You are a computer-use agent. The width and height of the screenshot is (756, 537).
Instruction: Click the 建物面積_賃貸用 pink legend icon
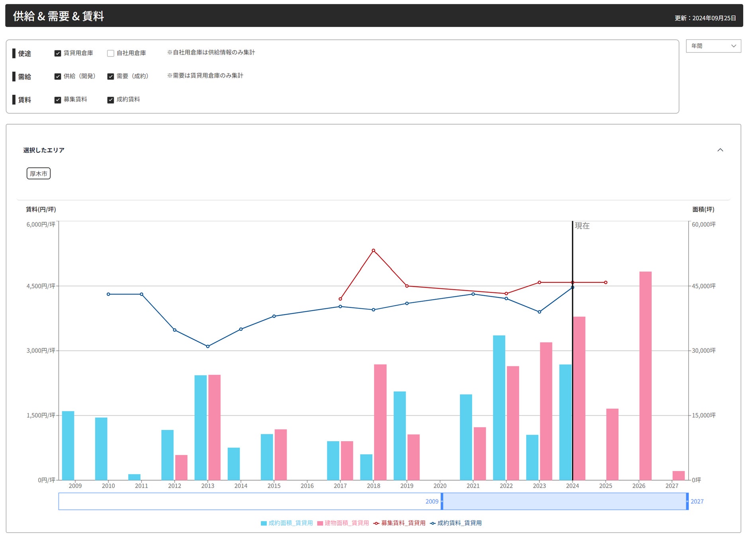click(320, 523)
